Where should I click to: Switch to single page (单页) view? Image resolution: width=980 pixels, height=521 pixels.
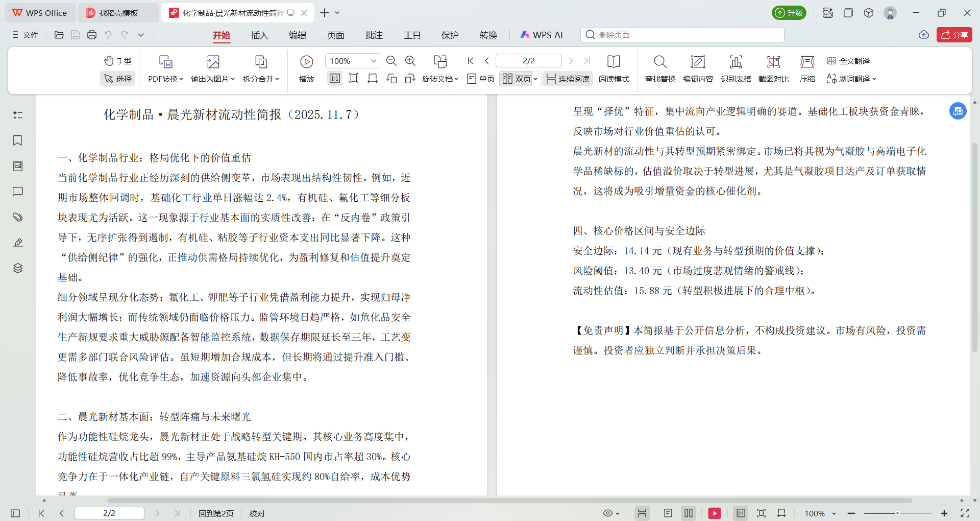pos(481,79)
